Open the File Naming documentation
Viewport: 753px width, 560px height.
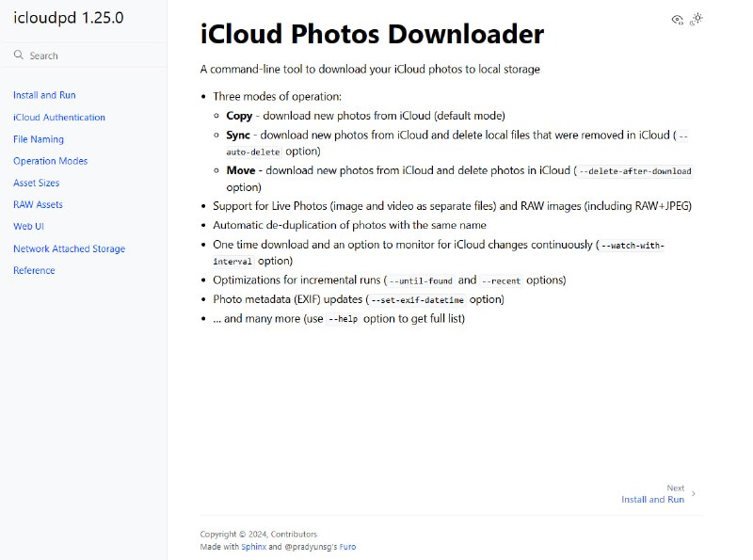pyautogui.click(x=40, y=138)
